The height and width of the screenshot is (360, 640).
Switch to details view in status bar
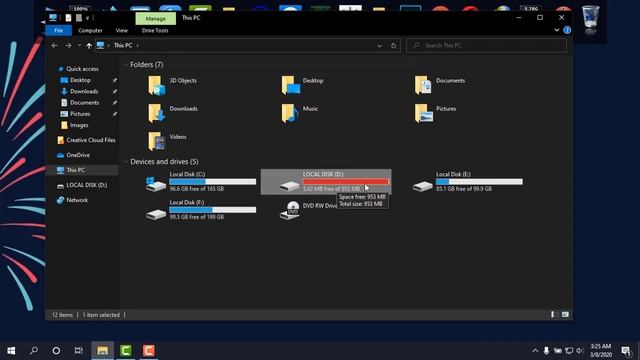pyautogui.click(x=553, y=315)
